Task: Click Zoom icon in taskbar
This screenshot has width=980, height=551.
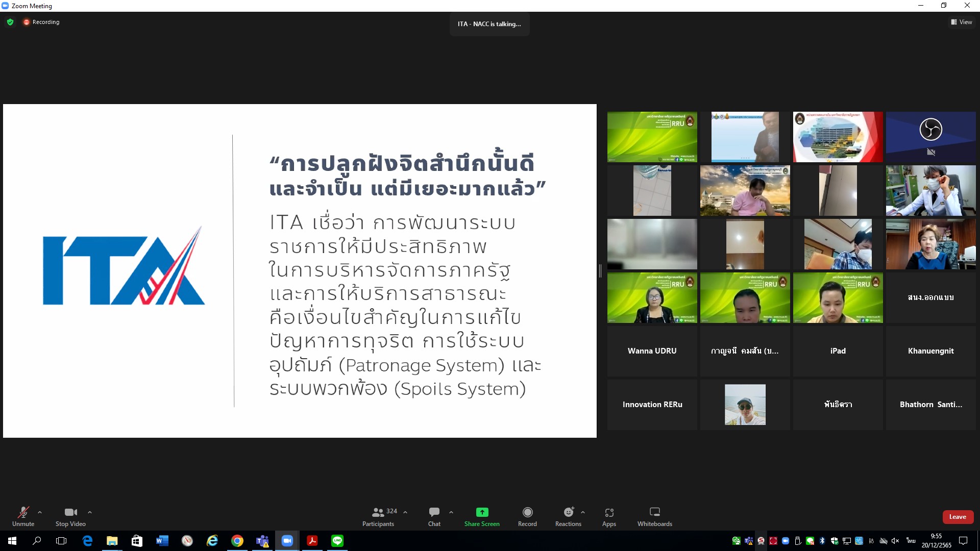Action: tap(287, 541)
